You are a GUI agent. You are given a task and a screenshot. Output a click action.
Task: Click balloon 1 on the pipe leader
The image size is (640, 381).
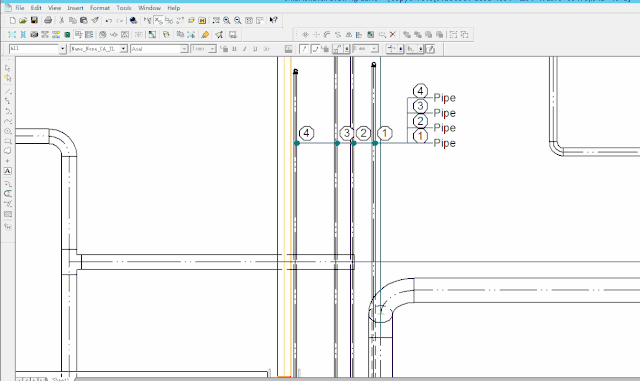pyautogui.click(x=384, y=133)
